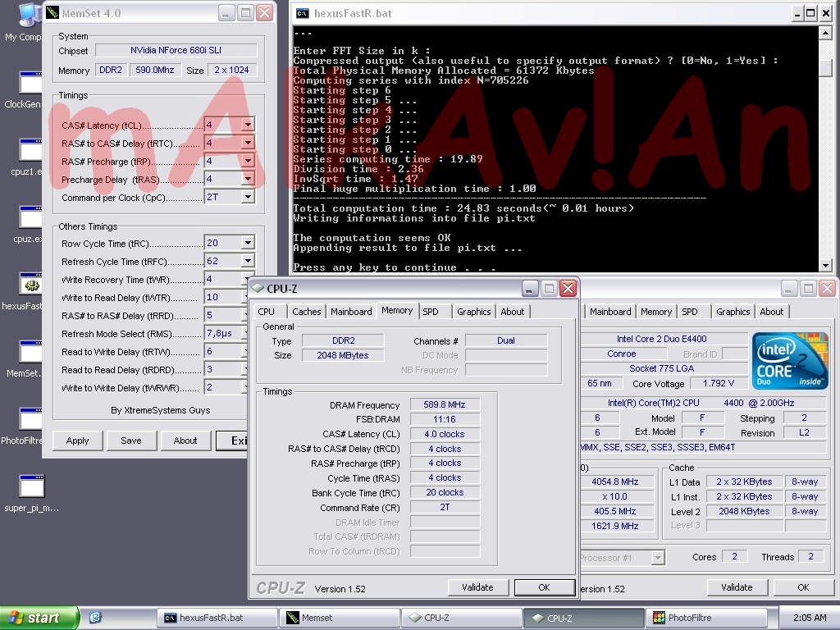Open the RAS# Precharge (tRP) dropdown
Image resolution: width=840 pixels, height=630 pixels.
point(248,161)
